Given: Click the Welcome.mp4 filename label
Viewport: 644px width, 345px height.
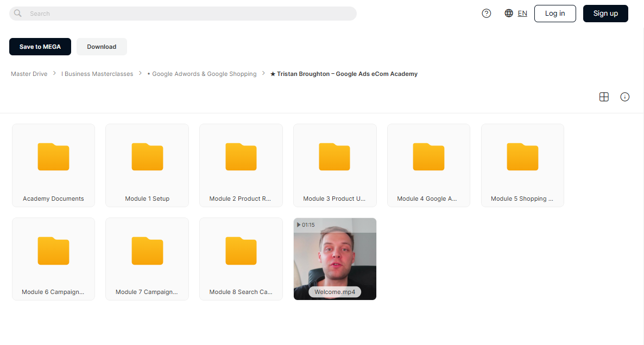Looking at the screenshot, I should tap(334, 292).
